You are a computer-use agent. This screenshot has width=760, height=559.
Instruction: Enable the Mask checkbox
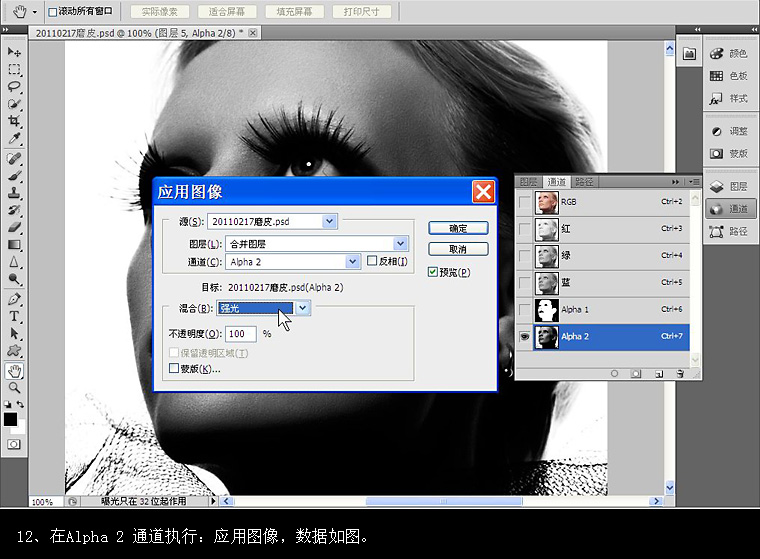(x=174, y=368)
